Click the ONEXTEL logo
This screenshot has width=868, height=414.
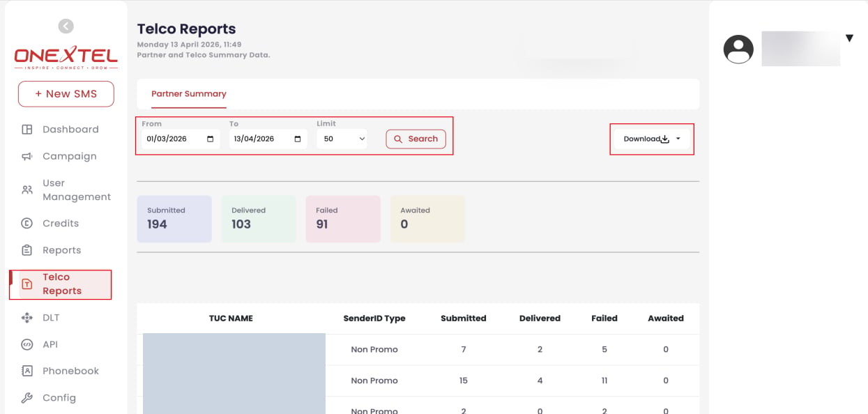point(66,57)
